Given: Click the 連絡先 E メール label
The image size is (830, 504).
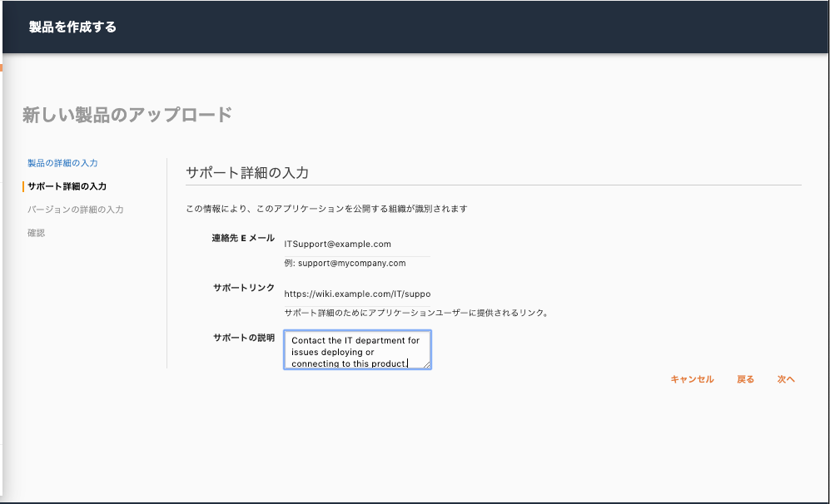Looking at the screenshot, I should tap(243, 238).
